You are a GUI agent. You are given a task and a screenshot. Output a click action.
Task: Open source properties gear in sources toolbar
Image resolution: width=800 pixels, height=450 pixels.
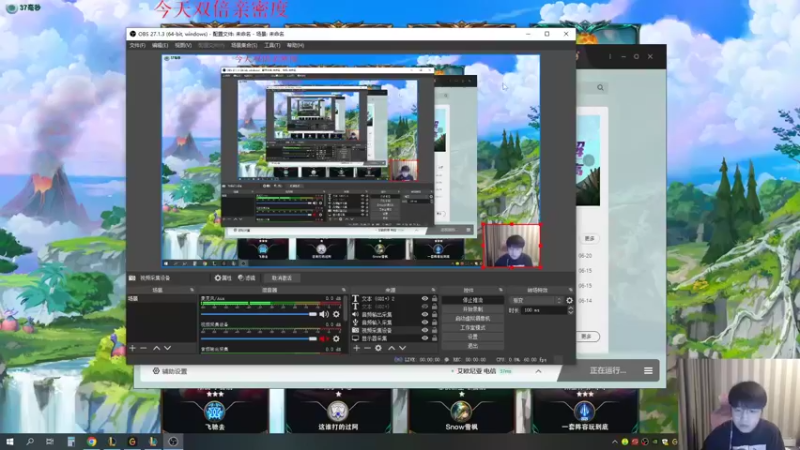tap(378, 348)
